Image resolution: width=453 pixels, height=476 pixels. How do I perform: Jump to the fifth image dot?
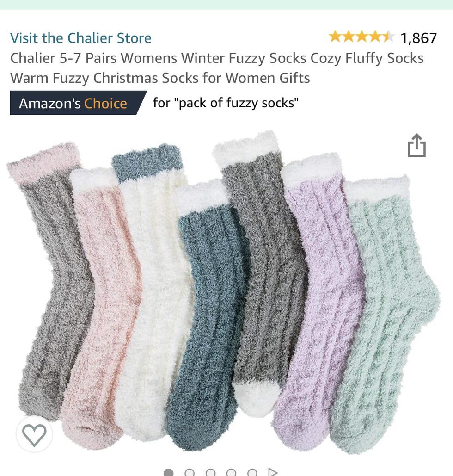pos(252,473)
